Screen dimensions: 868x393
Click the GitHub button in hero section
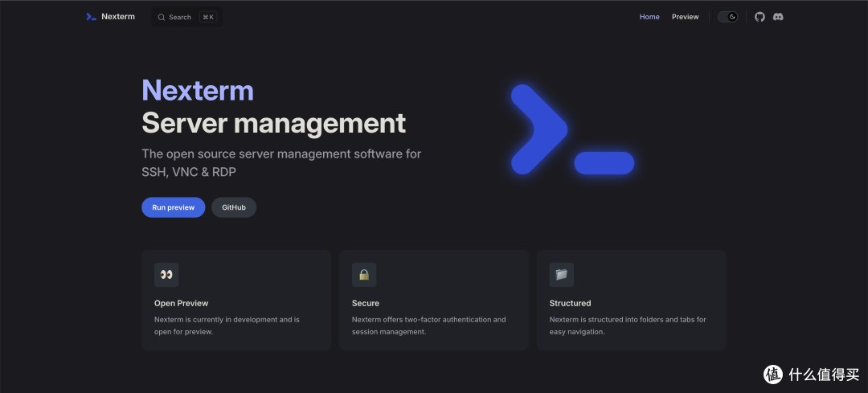pyautogui.click(x=234, y=207)
